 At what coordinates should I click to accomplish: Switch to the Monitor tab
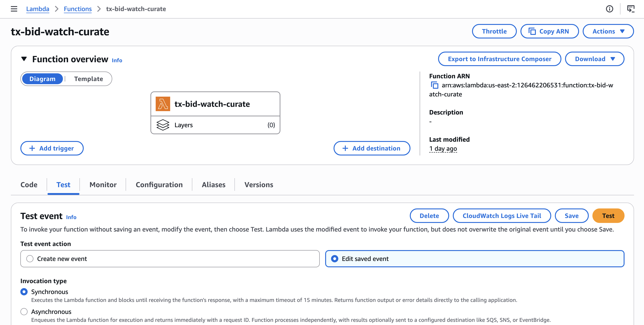(103, 184)
